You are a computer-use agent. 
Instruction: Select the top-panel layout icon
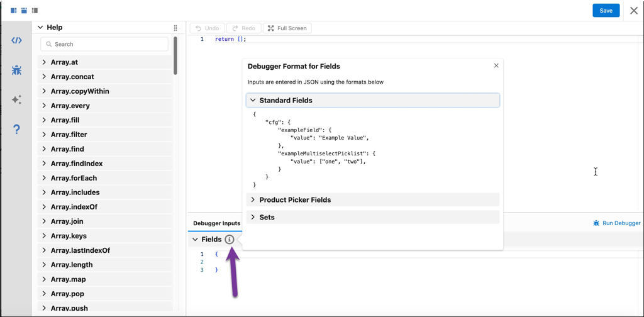[x=25, y=10]
